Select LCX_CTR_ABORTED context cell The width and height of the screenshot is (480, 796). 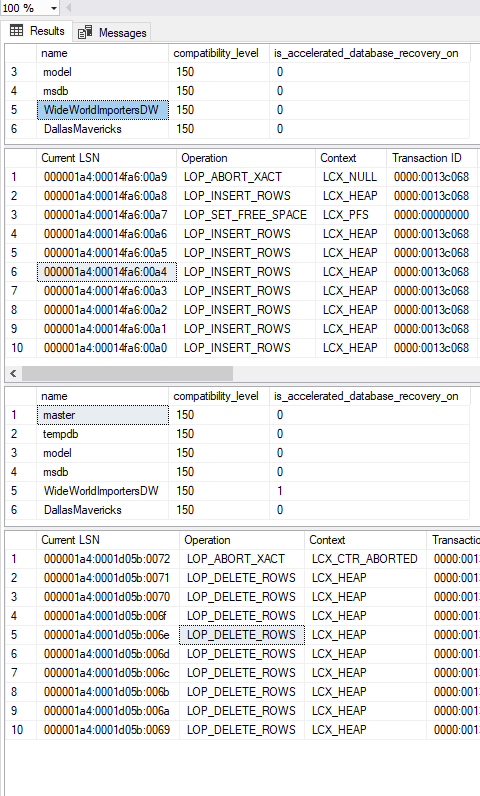[x=365, y=558]
